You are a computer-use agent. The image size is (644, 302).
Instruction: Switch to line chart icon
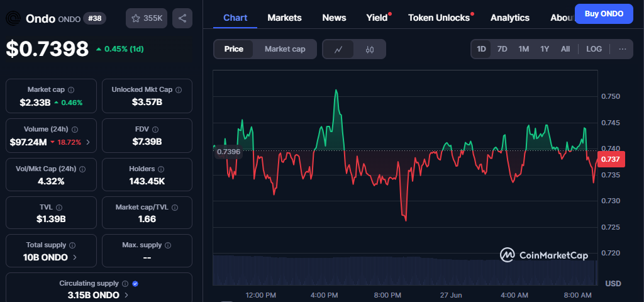pos(338,49)
